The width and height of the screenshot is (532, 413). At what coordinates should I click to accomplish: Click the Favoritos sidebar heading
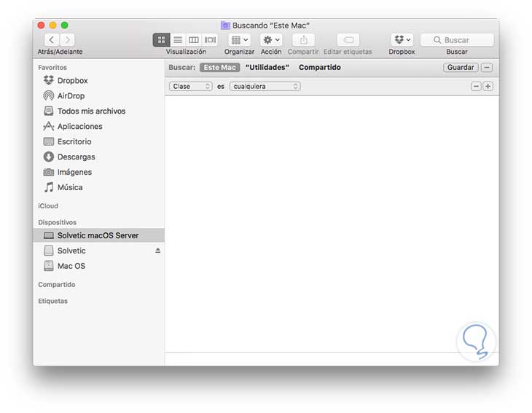[x=52, y=68]
